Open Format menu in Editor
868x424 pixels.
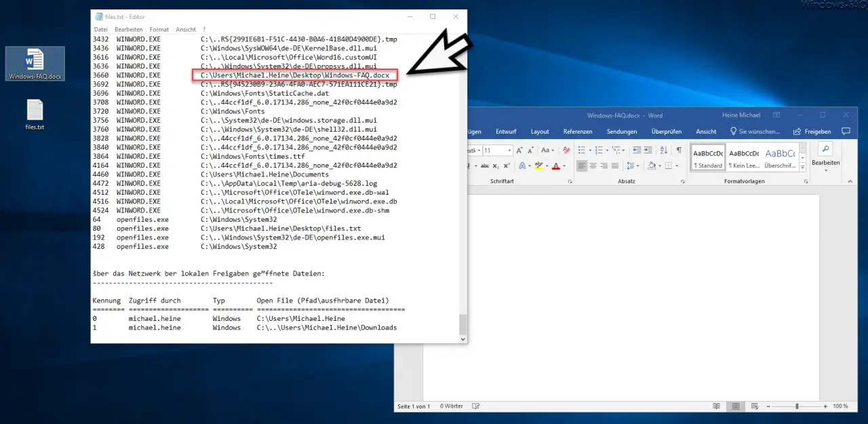[x=159, y=30]
